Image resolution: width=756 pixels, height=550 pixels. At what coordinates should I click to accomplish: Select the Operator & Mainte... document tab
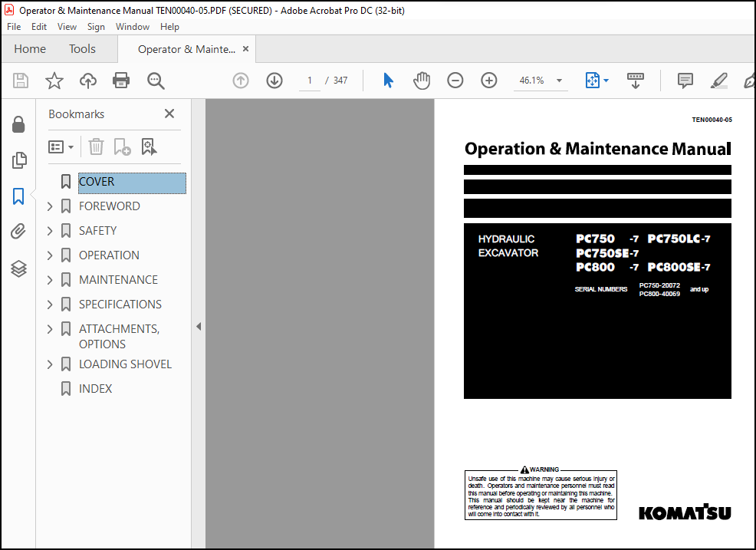coord(186,49)
